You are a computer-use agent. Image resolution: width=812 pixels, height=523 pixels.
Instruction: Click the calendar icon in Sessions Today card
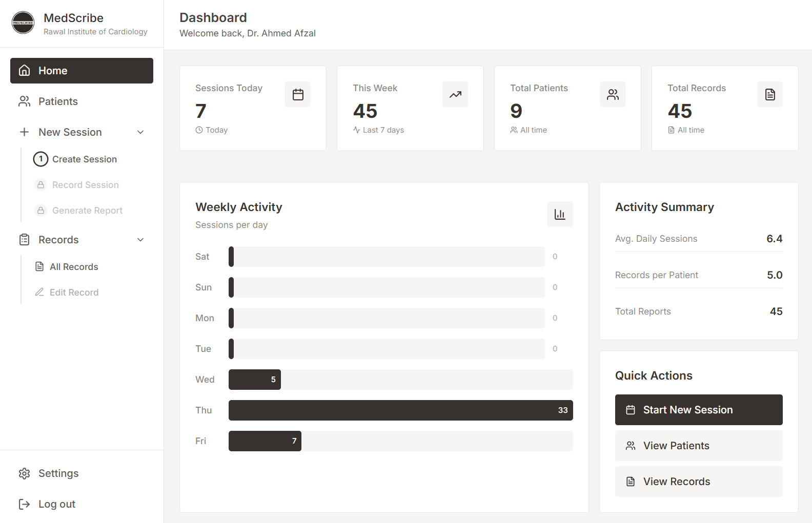click(x=298, y=94)
